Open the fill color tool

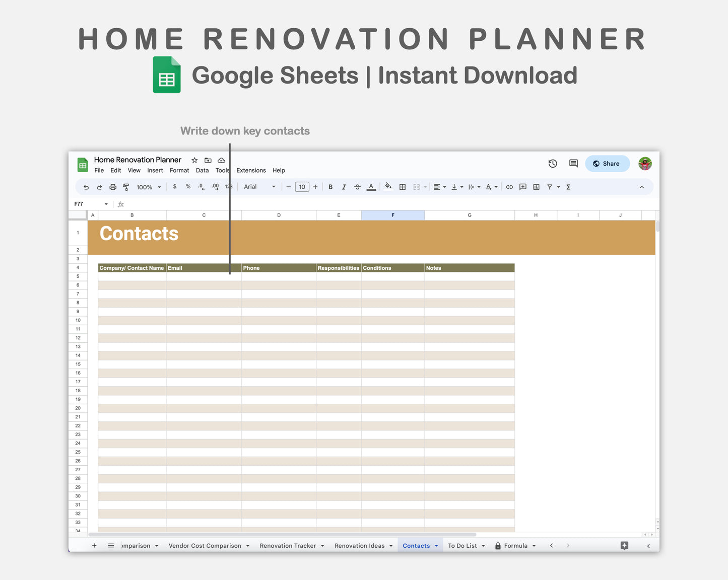pyautogui.click(x=388, y=187)
